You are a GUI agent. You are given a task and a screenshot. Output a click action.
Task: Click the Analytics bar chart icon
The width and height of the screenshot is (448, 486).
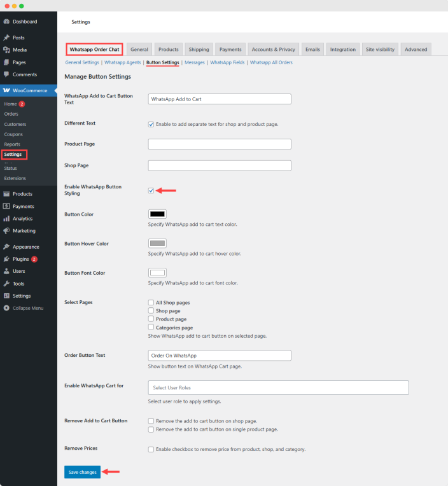tap(6, 219)
